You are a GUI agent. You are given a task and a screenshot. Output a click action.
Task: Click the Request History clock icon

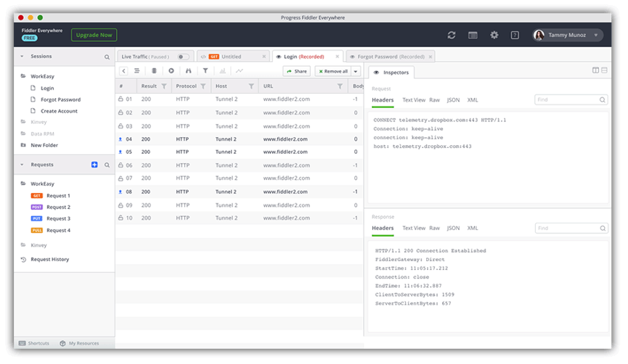pyautogui.click(x=23, y=260)
